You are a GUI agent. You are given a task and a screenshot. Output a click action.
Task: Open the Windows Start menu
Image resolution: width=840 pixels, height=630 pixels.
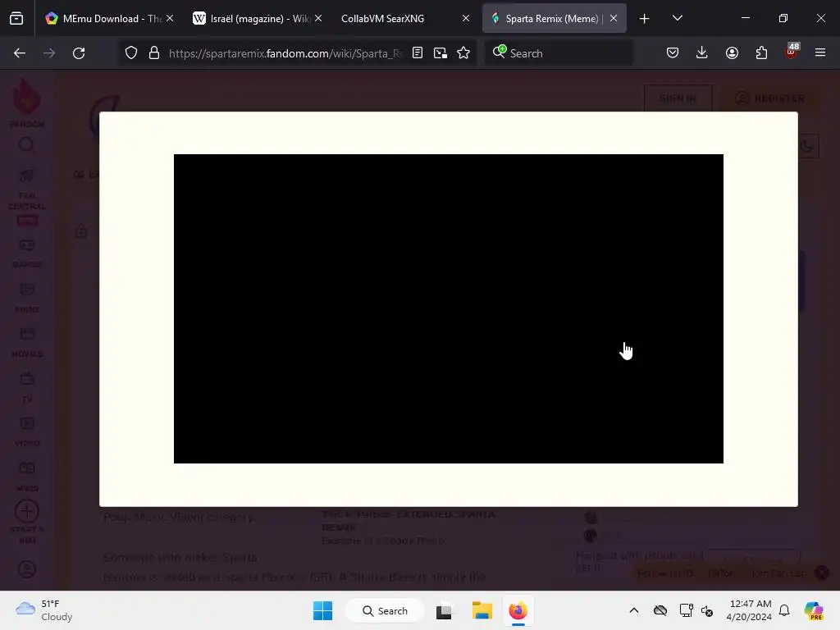tap(322, 610)
